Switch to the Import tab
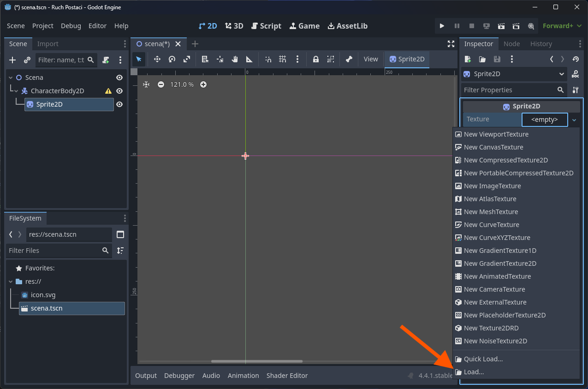Viewport: 588px width, 389px height. click(x=48, y=44)
